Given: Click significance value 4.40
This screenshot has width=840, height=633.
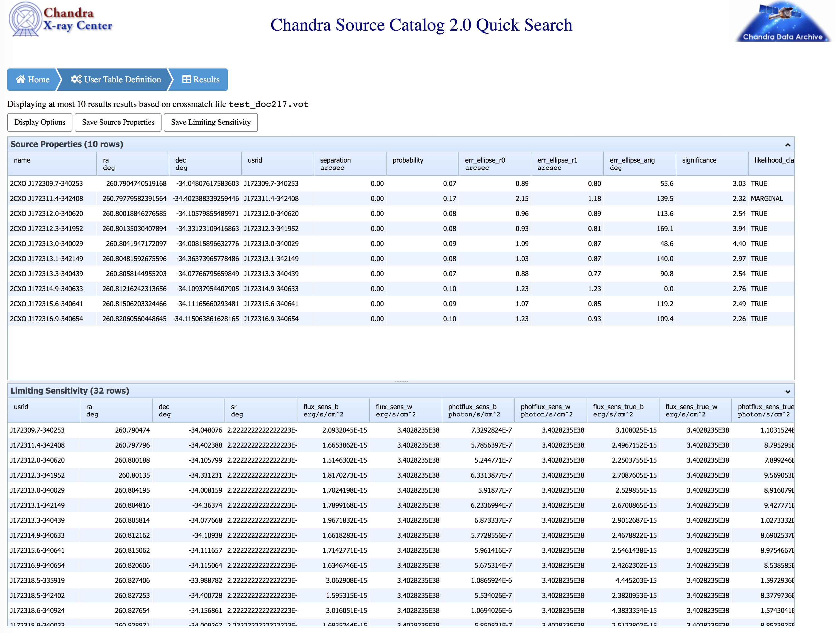Looking at the screenshot, I should coord(739,244).
